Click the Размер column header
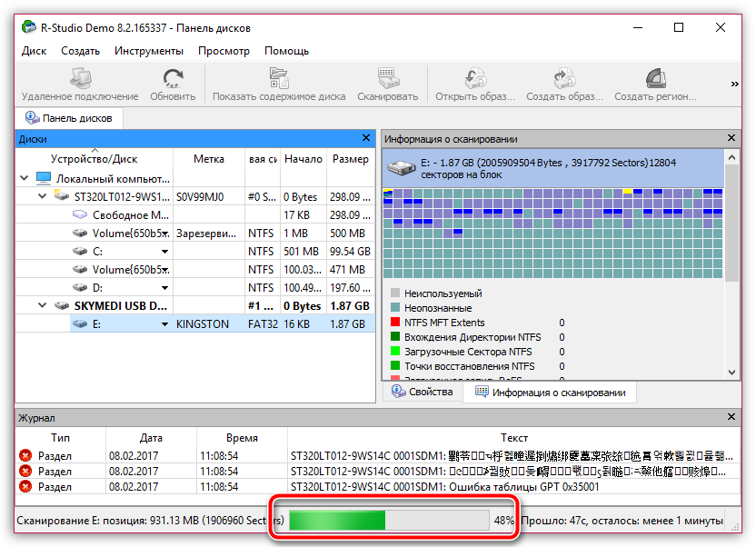This screenshot has height=547, width=756. [351, 159]
